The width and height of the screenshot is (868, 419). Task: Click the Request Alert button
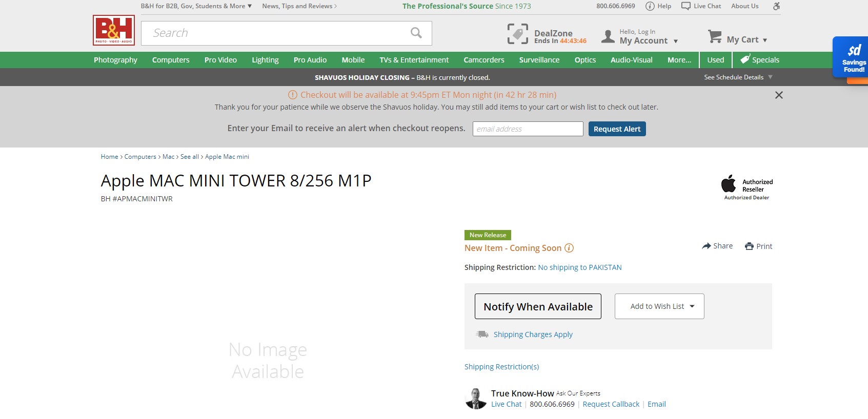point(617,129)
